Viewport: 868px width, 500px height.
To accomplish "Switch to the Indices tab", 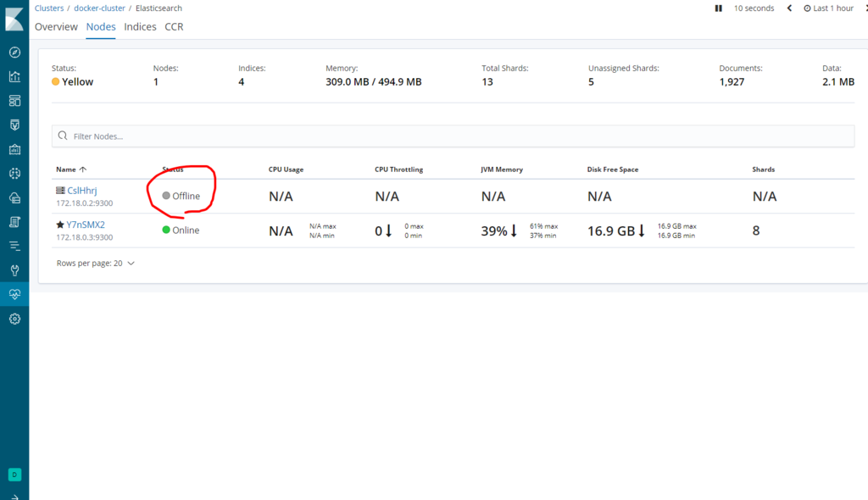I will tap(140, 26).
